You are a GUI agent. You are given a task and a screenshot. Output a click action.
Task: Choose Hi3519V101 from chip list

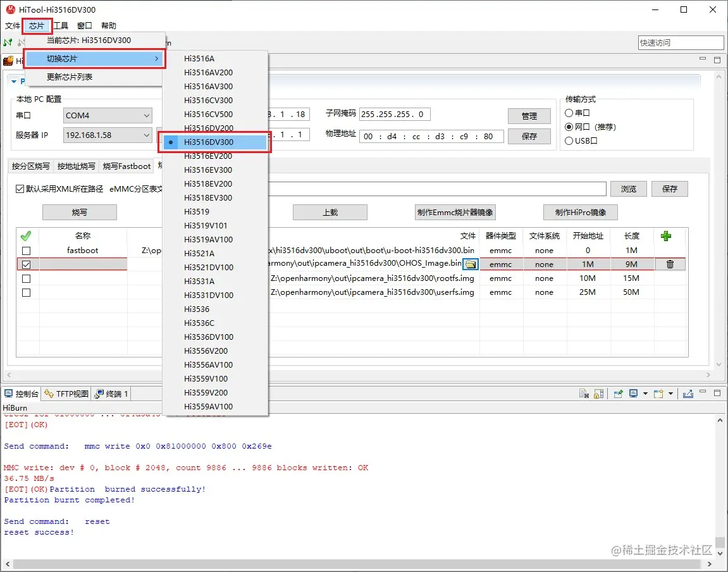click(x=215, y=226)
